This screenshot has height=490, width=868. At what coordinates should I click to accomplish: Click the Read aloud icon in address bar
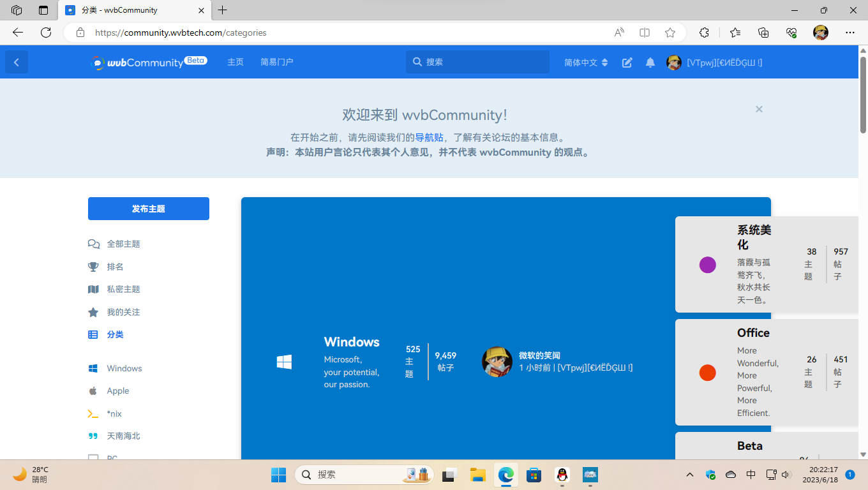click(619, 33)
